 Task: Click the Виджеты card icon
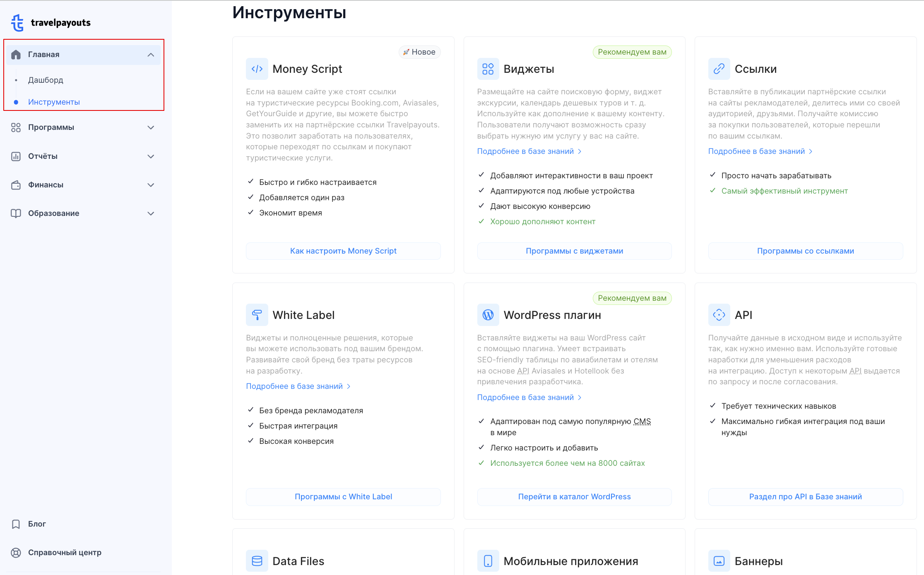tap(488, 69)
